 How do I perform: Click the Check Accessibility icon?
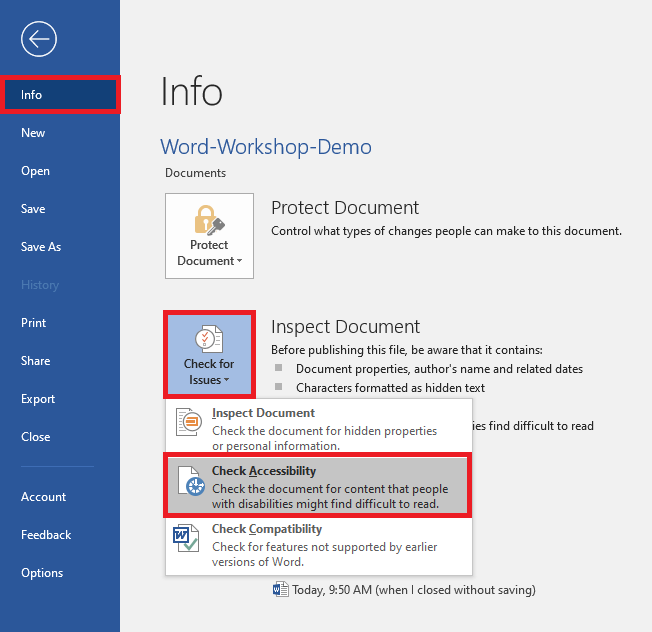tap(188, 483)
